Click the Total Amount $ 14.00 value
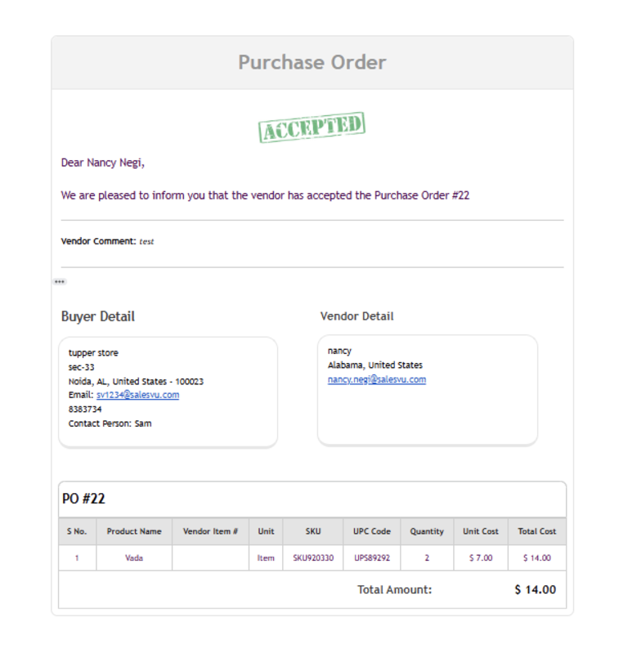Viewport: 628px width, 672px height. [535, 589]
